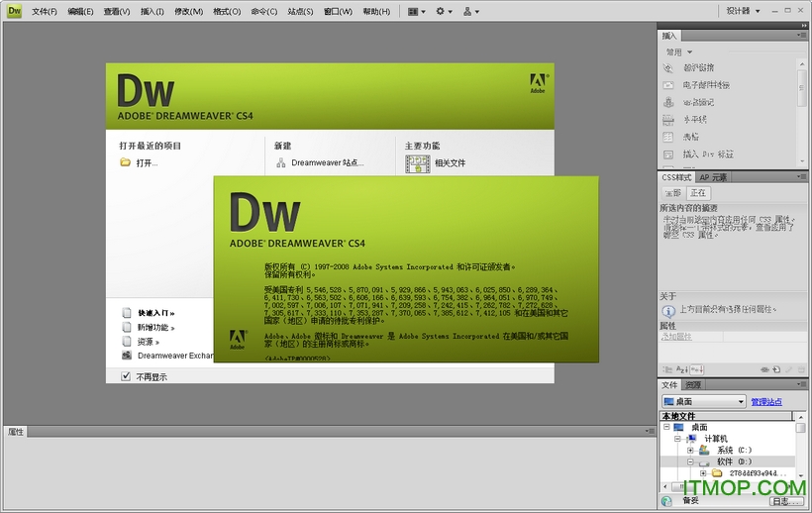Viewport: 812px width, 513px height.
Task: Switch CSS panel to 正在 (Current) mode
Action: tap(698, 193)
